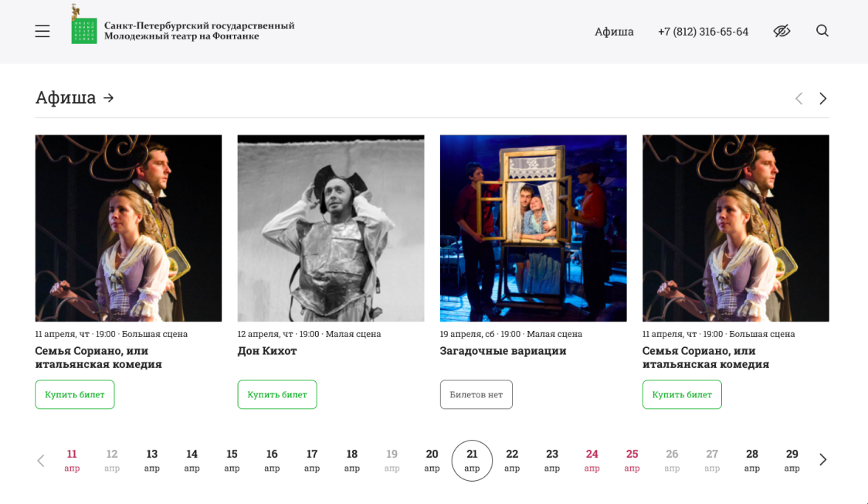Go to previous Афиша carousel slide
The width and height of the screenshot is (868, 504).
[799, 98]
